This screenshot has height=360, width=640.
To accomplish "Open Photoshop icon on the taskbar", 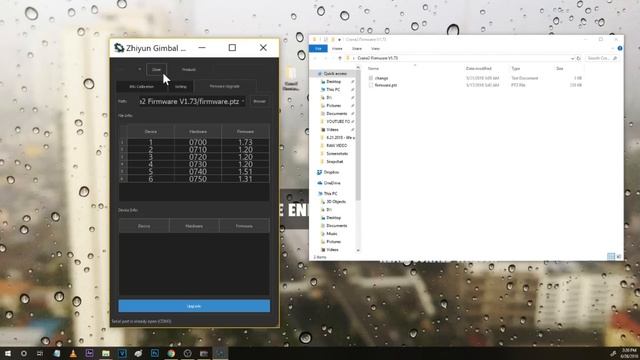I will pos(155,353).
